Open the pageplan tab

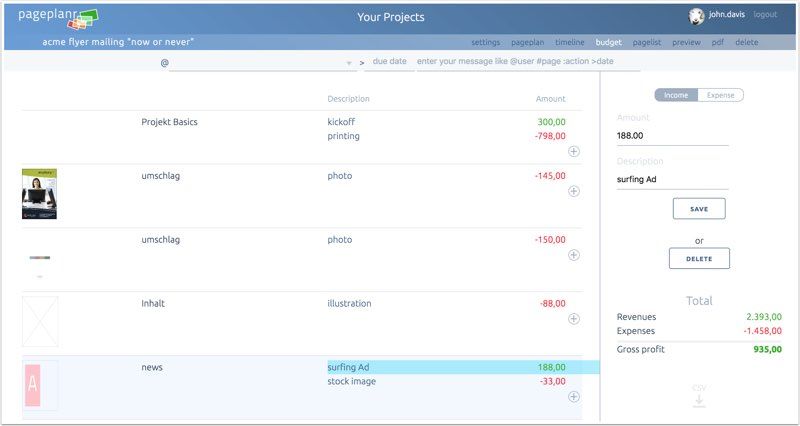[x=527, y=43]
